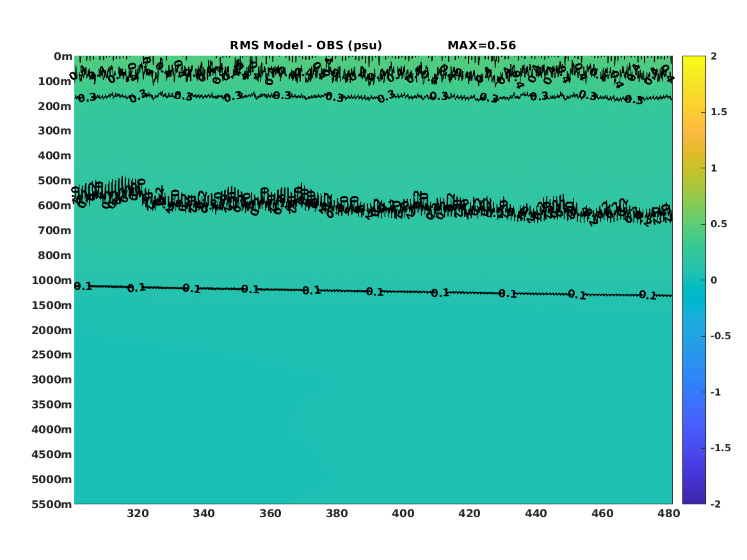Select the "500m" depth tick label
This screenshot has height=560, width=747.
pos(55,181)
